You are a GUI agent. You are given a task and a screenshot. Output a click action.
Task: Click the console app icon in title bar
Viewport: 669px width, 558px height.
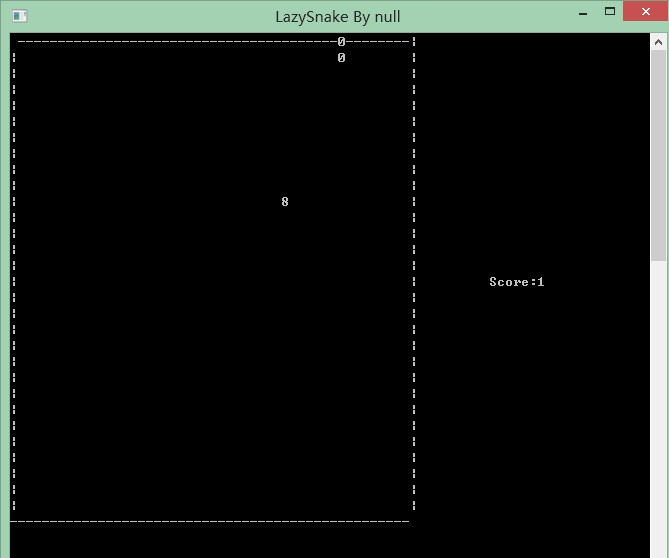(20, 16)
